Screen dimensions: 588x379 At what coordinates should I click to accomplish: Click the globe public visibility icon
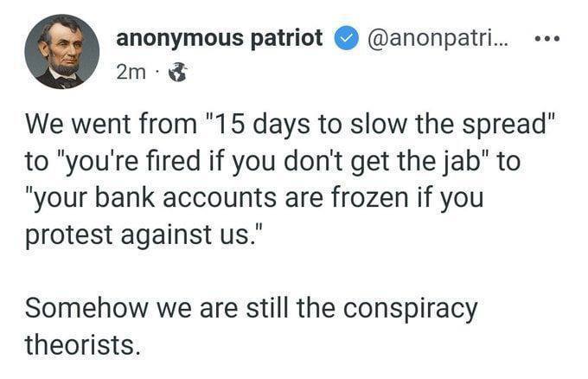(x=177, y=73)
